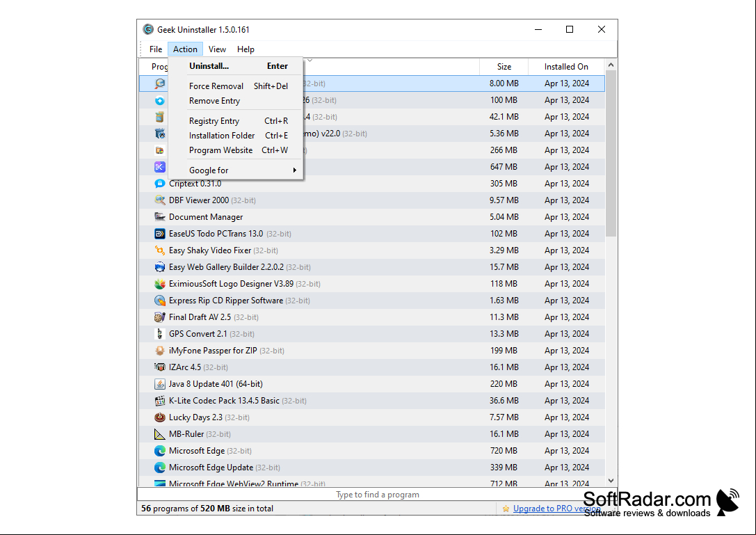This screenshot has height=535, width=756.
Task: Click the 3.29 MB size cell
Action: 504,250
